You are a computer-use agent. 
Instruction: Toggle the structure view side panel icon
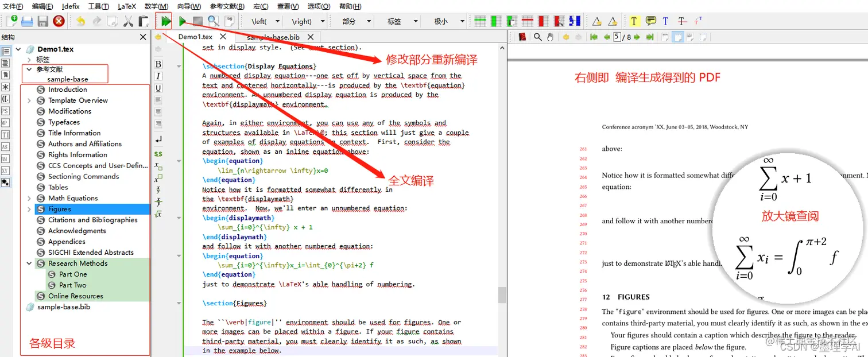tap(6, 52)
